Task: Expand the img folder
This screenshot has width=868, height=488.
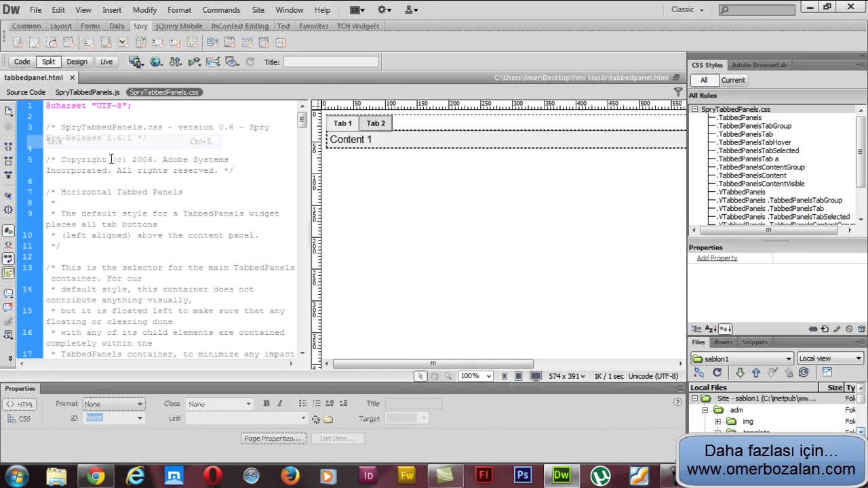Action: pyautogui.click(x=717, y=422)
